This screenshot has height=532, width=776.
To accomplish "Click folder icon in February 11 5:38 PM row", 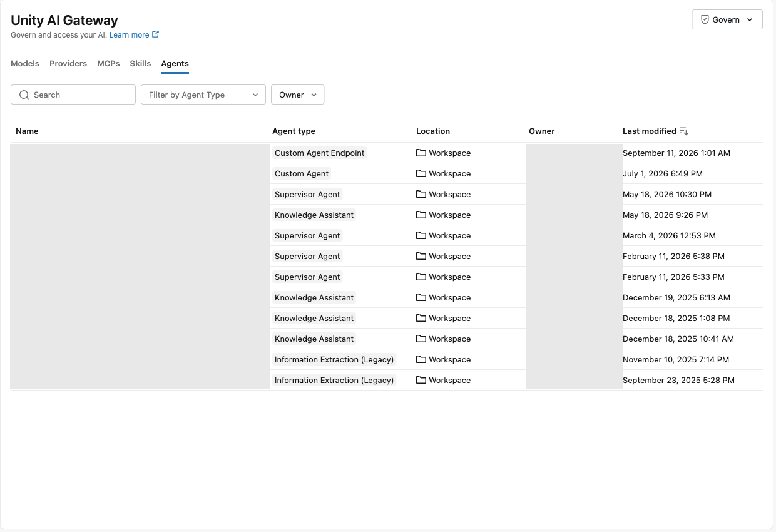I will click(x=421, y=256).
